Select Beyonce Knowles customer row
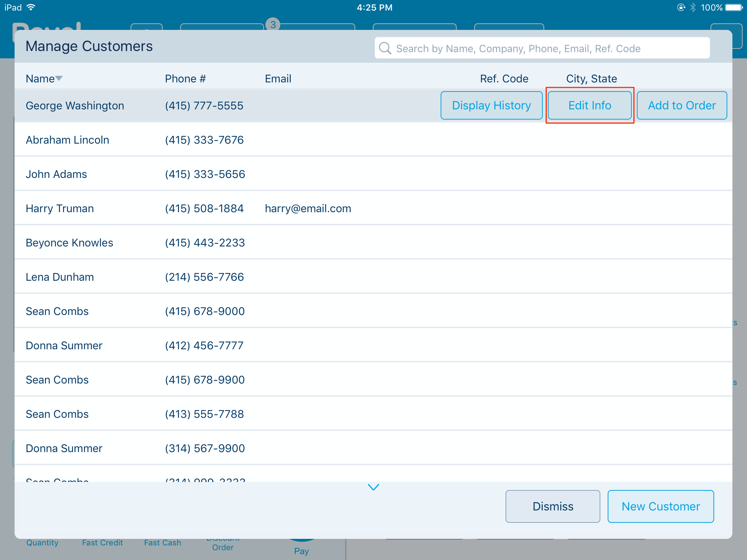 (x=373, y=242)
